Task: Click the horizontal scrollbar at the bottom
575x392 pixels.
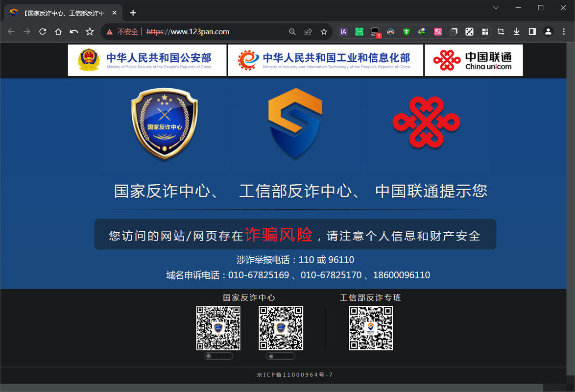Action: (271, 388)
